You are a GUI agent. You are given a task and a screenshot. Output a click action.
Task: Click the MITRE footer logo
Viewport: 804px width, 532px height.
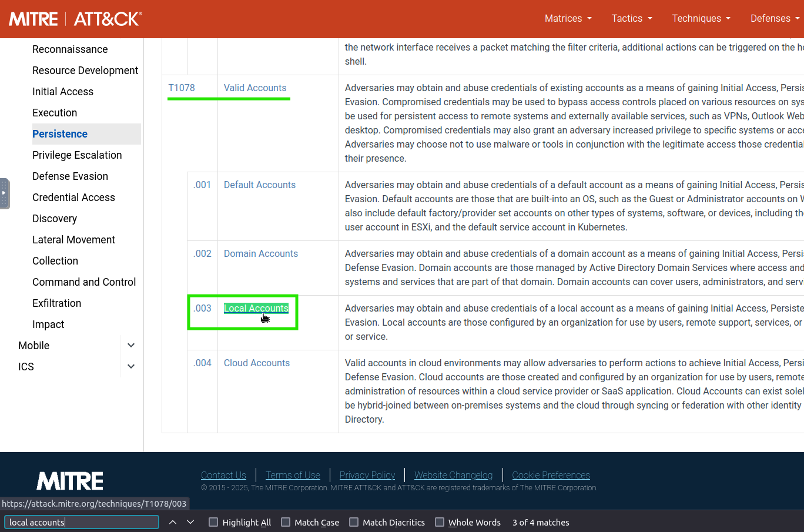(x=70, y=481)
